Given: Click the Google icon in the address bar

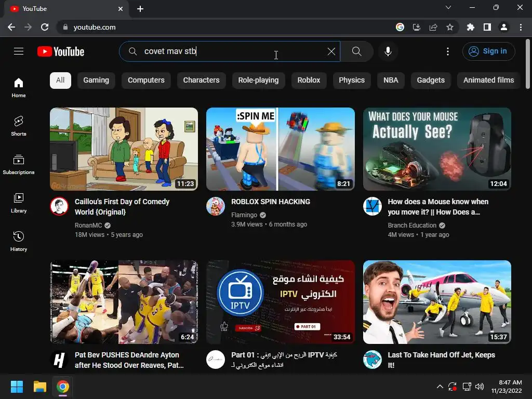Looking at the screenshot, I should [x=400, y=27].
